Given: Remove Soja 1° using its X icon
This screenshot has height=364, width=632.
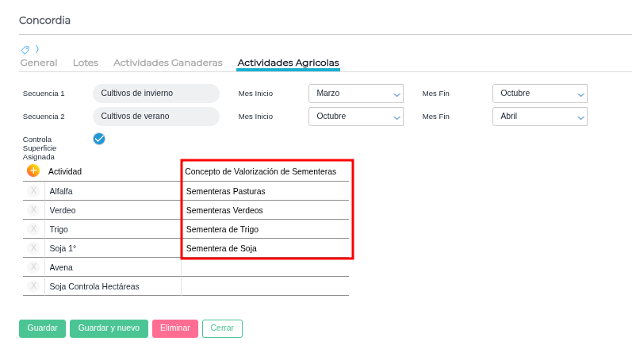Looking at the screenshot, I should pos(33,248).
